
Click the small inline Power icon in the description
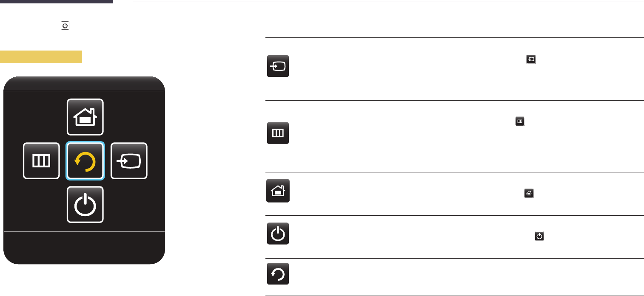539,236
